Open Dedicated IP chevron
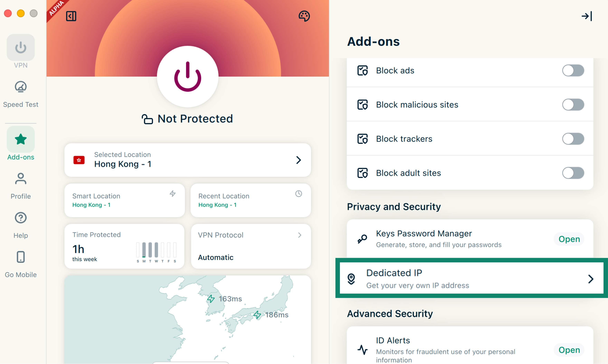The image size is (608, 364). pyautogui.click(x=590, y=279)
